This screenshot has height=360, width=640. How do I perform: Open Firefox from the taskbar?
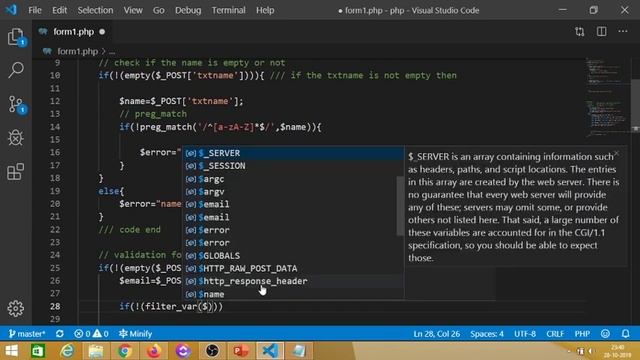154,351
